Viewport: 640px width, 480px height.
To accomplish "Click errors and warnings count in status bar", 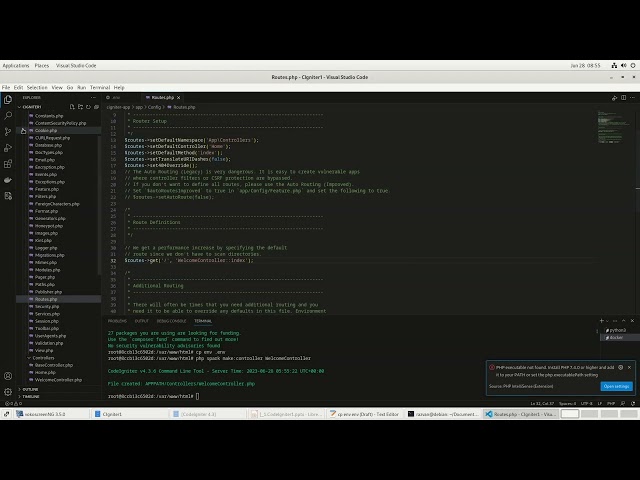I will pos(13,403).
